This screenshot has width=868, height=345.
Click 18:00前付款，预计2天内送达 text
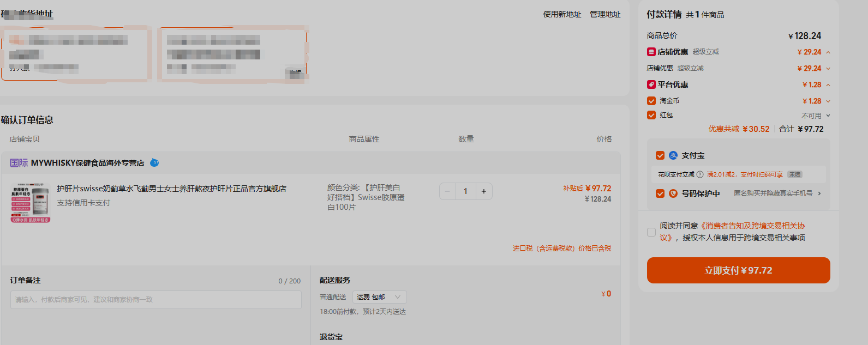point(363,312)
